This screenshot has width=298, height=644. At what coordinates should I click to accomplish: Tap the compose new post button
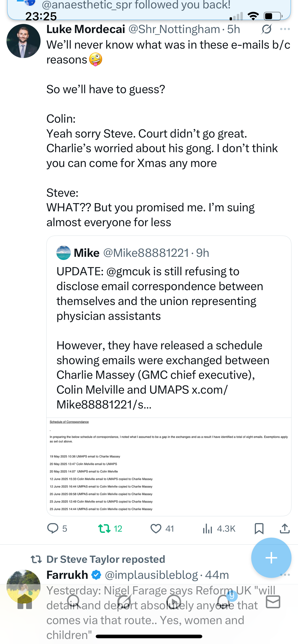pos(271,558)
